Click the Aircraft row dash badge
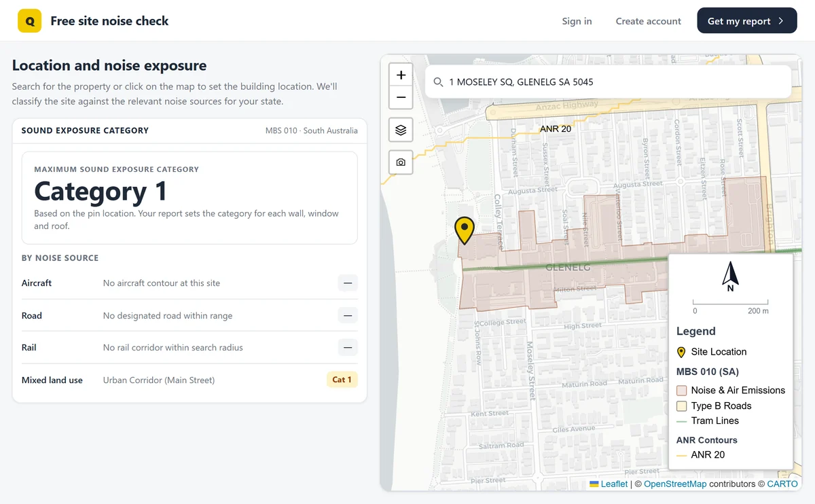The width and height of the screenshot is (815, 504). [x=348, y=283]
